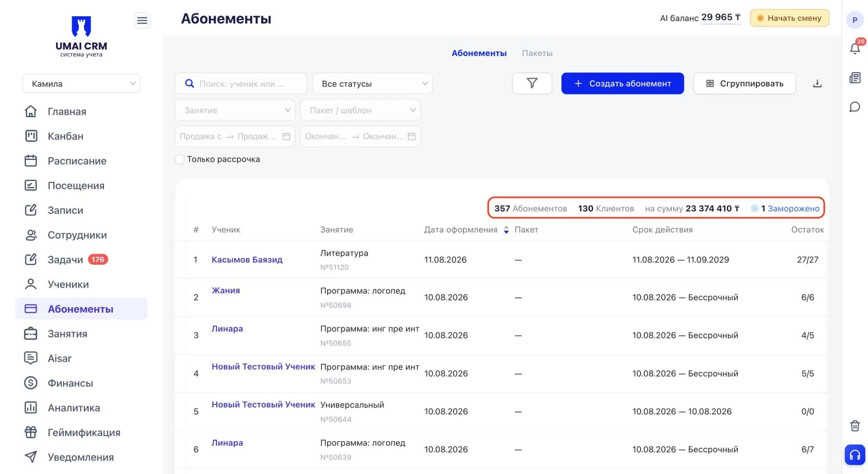Screen dimensions: 868x474
Task: Open Главная home icon in sidebar
Action: pyautogui.click(x=31, y=111)
